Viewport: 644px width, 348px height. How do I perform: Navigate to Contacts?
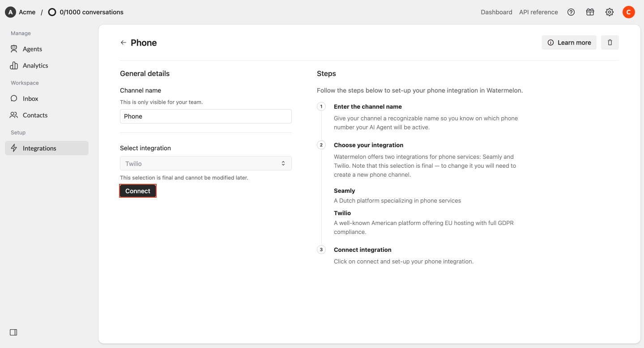tap(47, 115)
